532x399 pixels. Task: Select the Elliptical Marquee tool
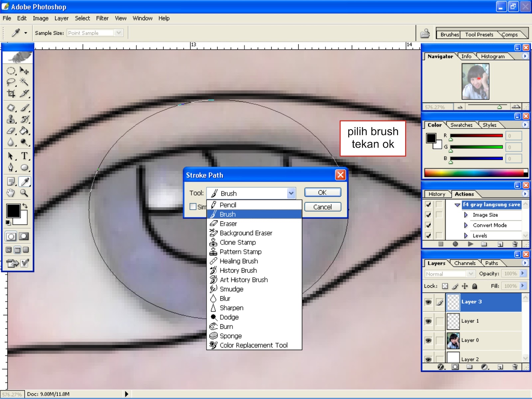11,71
